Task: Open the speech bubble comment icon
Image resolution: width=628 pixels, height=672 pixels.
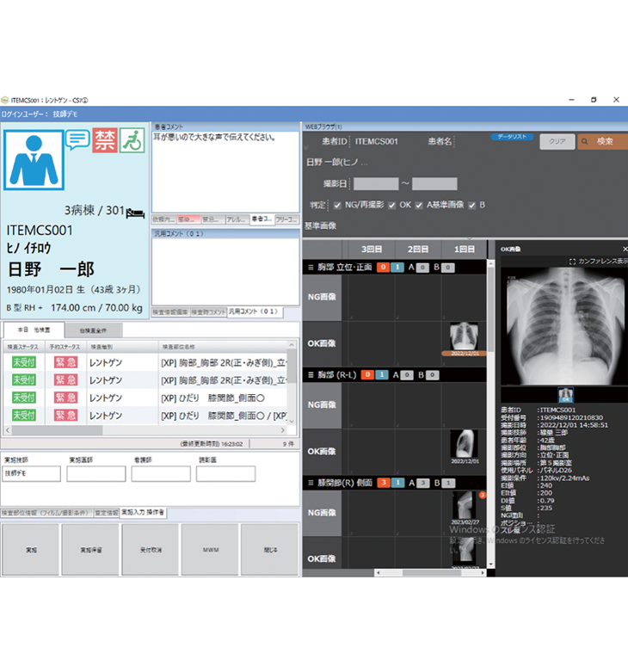Action: point(78,139)
